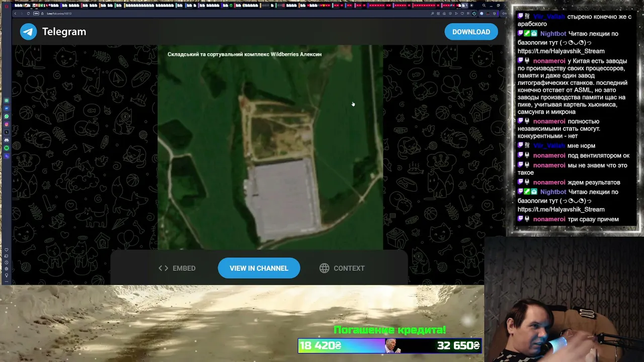This screenshot has width=644, height=362.
Task: Open the EMBED option below the post
Action: pos(177,268)
